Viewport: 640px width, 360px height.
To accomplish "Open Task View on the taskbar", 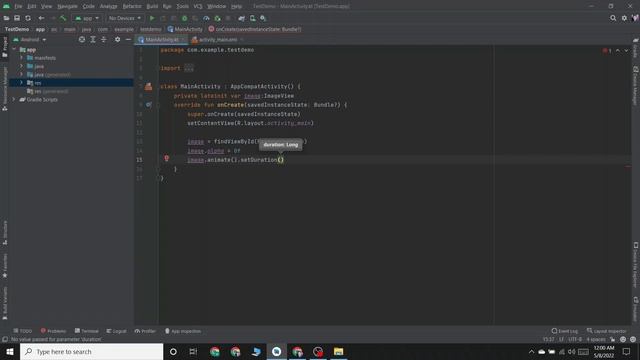I will point(193,351).
